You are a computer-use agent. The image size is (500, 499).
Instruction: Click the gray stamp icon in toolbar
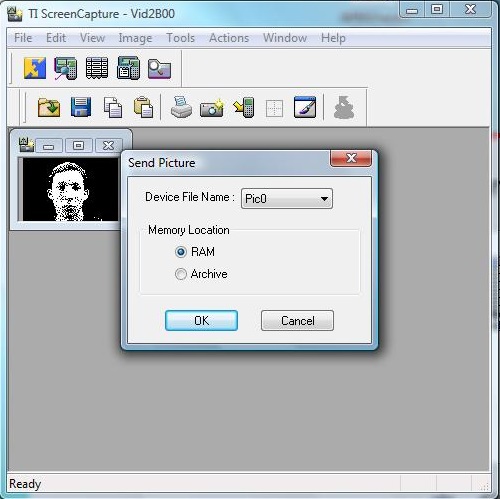344,107
